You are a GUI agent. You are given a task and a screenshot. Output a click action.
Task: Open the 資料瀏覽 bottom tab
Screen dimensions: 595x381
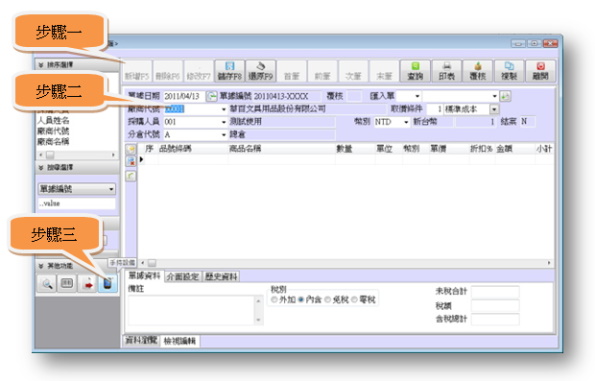(141, 340)
